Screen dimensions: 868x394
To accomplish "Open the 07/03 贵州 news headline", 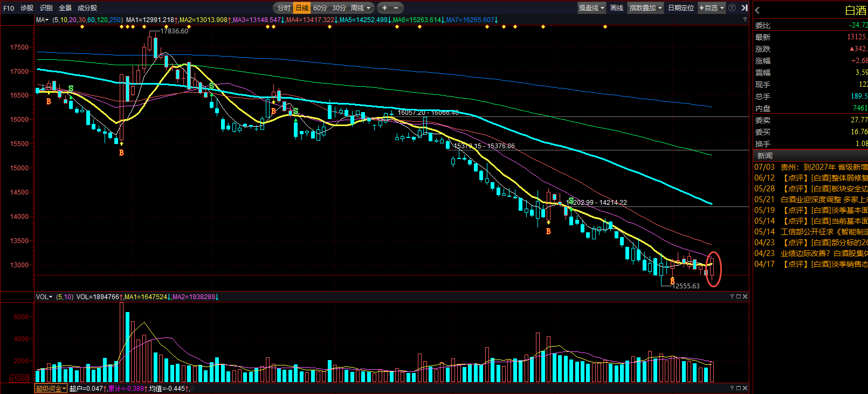I will 811,167.
